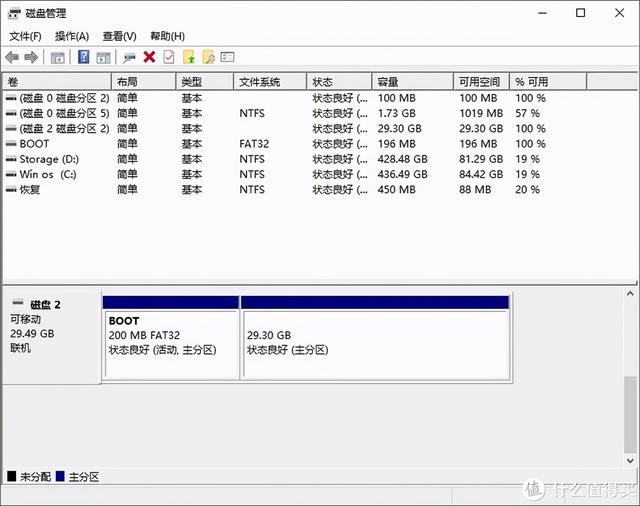Click the 20 % available cell

pyautogui.click(x=527, y=190)
